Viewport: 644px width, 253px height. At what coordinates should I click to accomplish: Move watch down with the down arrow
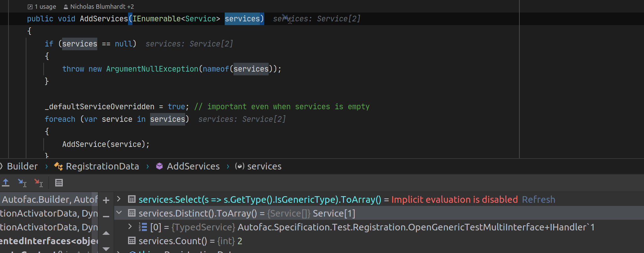click(x=106, y=249)
